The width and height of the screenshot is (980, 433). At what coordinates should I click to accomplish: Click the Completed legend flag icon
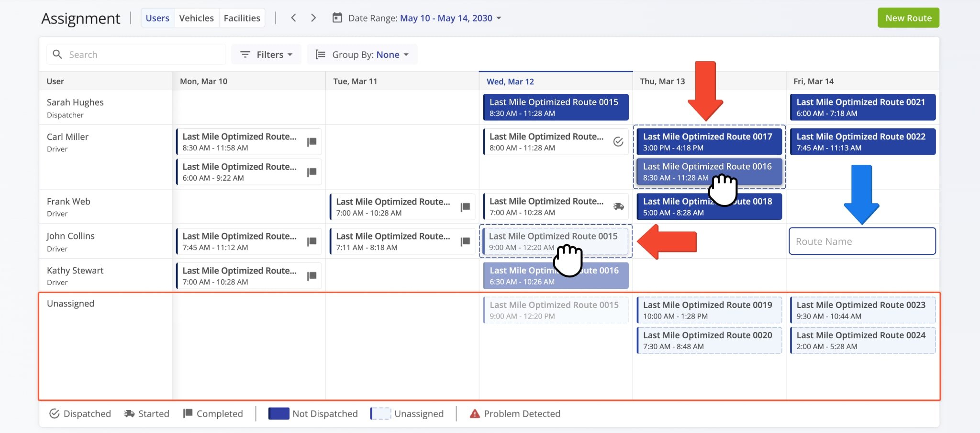188,413
